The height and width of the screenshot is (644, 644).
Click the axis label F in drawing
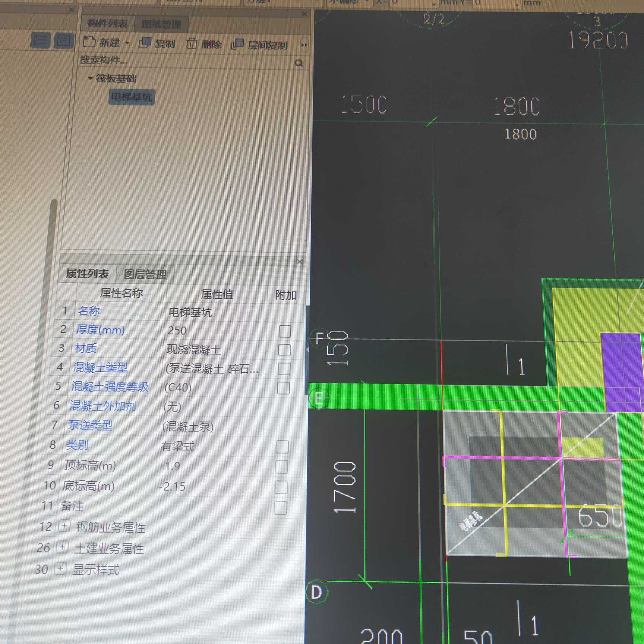(320, 339)
